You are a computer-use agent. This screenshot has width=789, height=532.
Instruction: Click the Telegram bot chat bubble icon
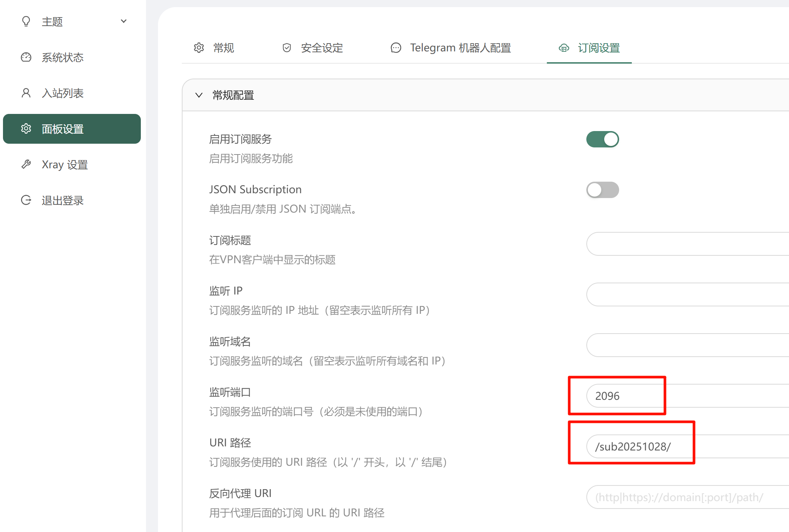point(396,48)
